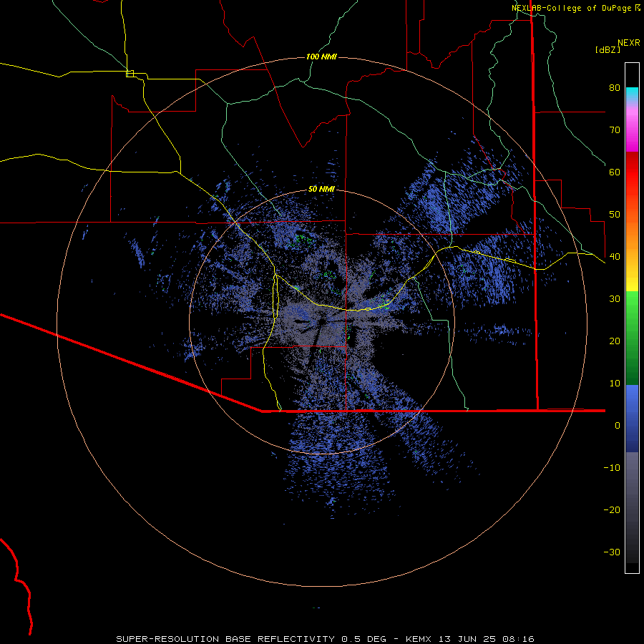Click the 50 value on the dBZ scale
This screenshot has height=644, width=644.
tap(615, 215)
